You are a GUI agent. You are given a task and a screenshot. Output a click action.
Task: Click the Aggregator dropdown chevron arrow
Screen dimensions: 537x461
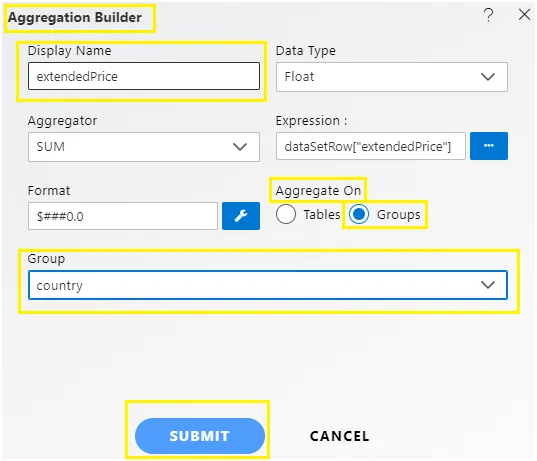tap(240, 147)
